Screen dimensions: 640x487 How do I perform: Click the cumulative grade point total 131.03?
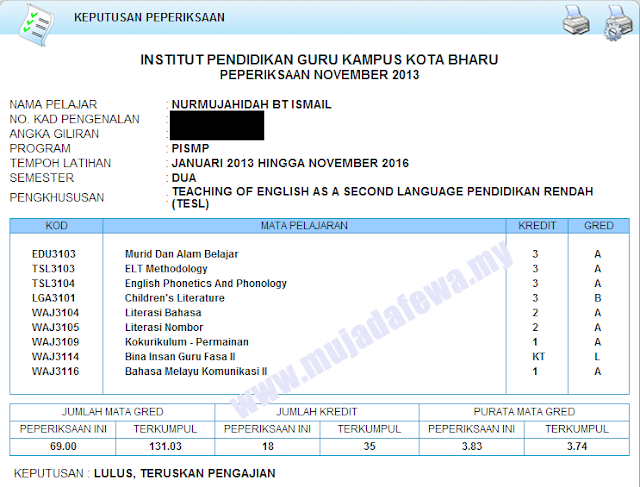(165, 447)
